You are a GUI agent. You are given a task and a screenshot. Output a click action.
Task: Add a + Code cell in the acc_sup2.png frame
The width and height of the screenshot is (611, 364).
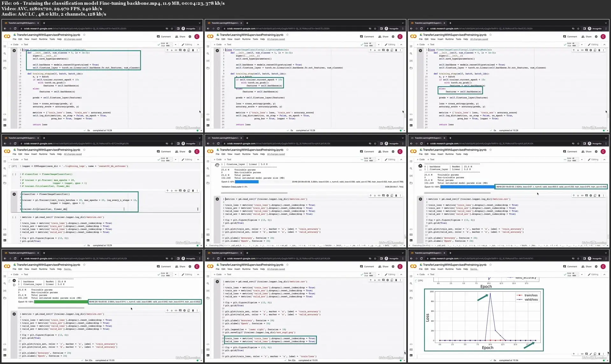[218, 275]
